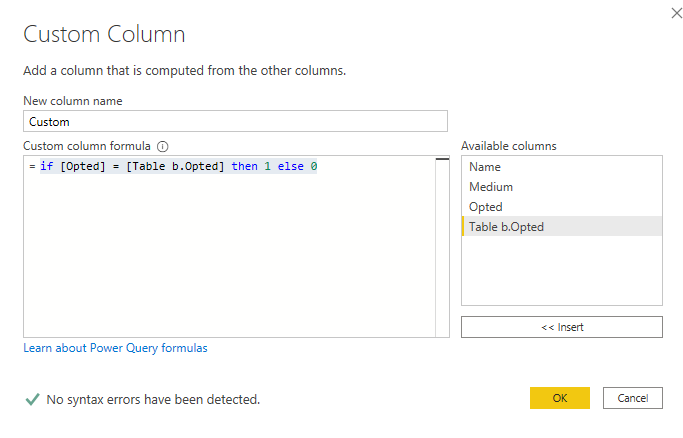Select Table b.Opted in Available columns
Viewport: 683px width, 438px height.
click(562, 227)
